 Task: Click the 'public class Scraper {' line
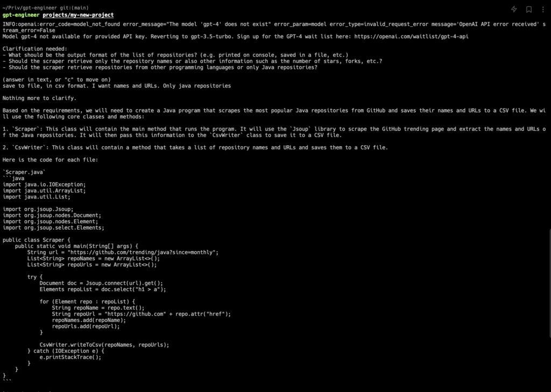37,240
